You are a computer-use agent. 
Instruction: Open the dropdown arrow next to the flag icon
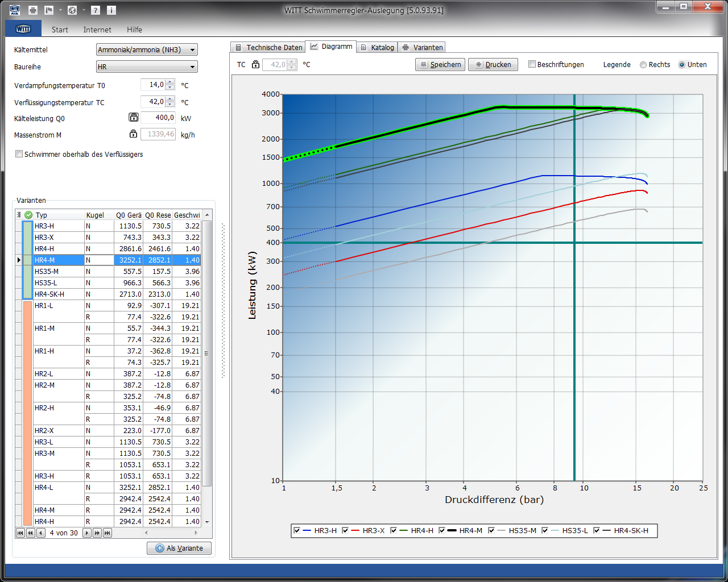tap(60, 10)
